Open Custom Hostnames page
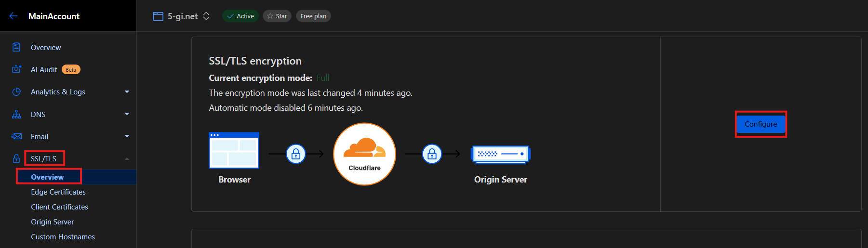This screenshot has width=868, height=248. pyautogui.click(x=63, y=236)
